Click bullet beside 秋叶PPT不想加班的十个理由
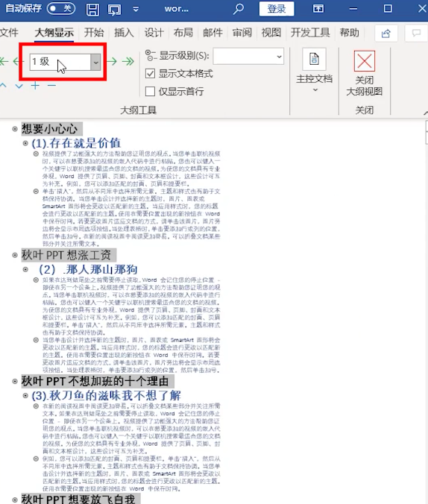The height and width of the screenshot is (504, 428). 15,381
